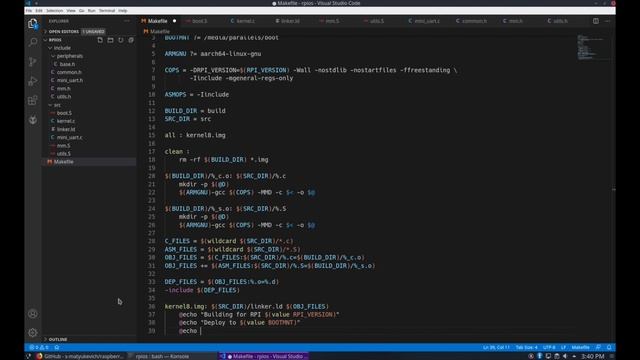Click the New File icon in RPIOS header
Image resolution: width=640 pixels, height=360 pixels.
tap(100, 40)
